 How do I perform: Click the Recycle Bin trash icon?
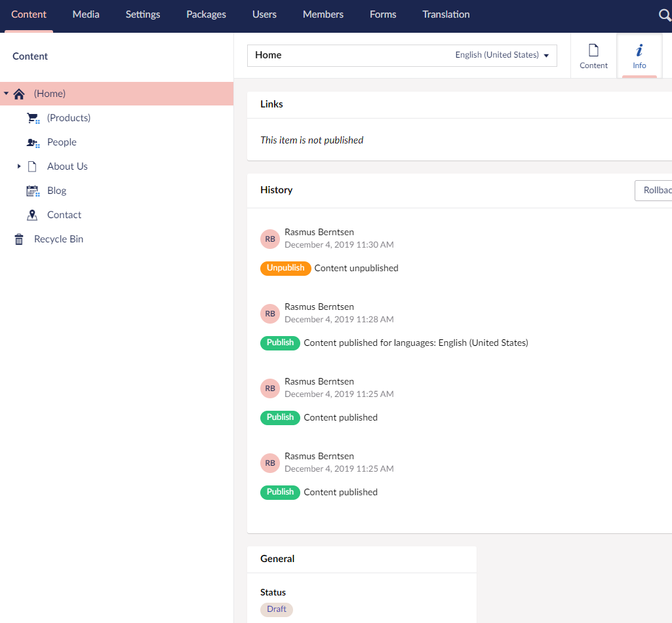19,239
